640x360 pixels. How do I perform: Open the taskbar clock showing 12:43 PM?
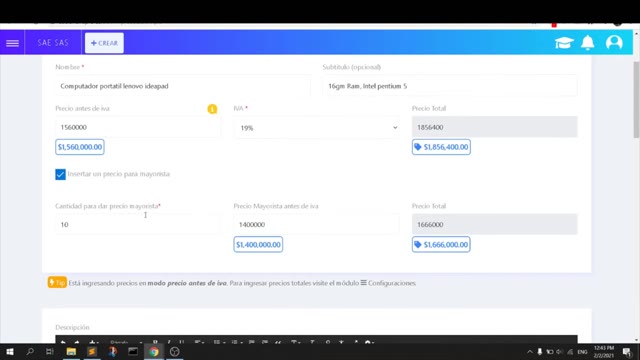pos(604,352)
